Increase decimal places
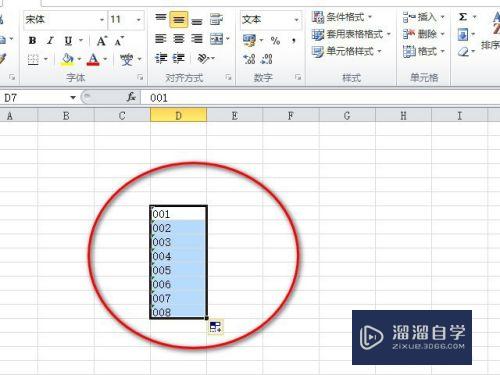This screenshot has height=375, width=500. pyautogui.click(x=249, y=59)
